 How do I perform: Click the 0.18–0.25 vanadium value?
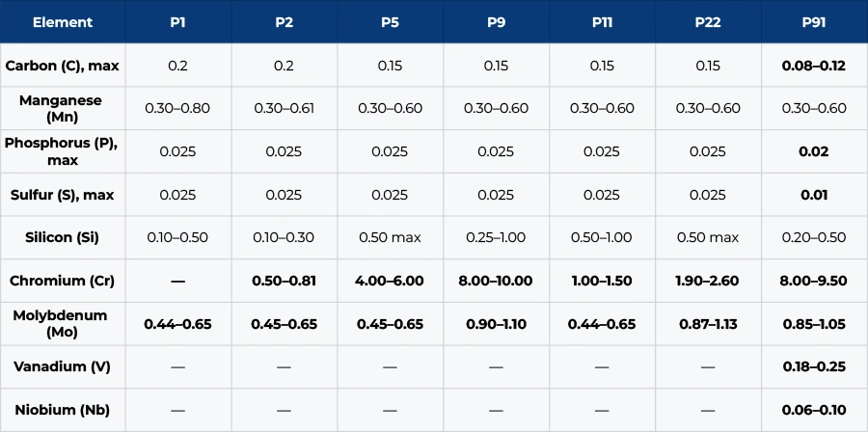814,367
